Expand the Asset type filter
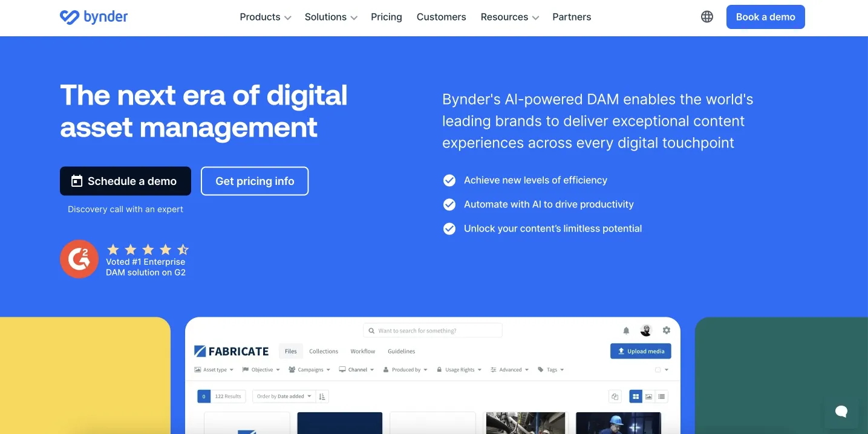The height and width of the screenshot is (434, 868). 215,369
